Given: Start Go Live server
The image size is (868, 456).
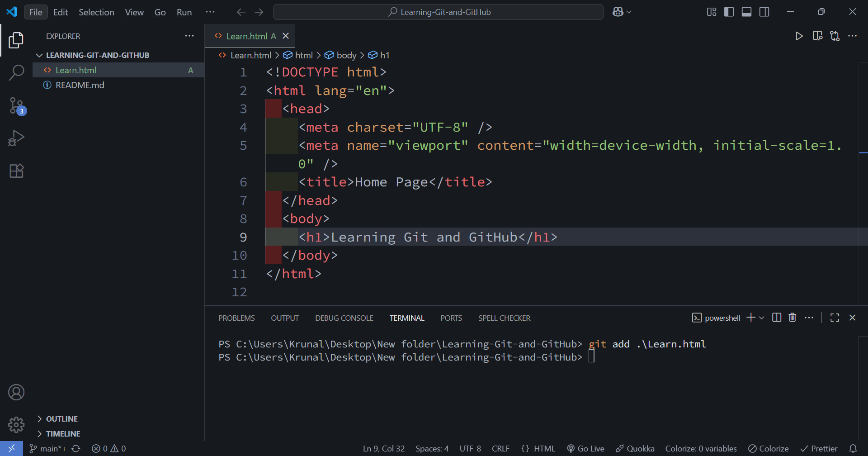Looking at the screenshot, I should 586,448.
